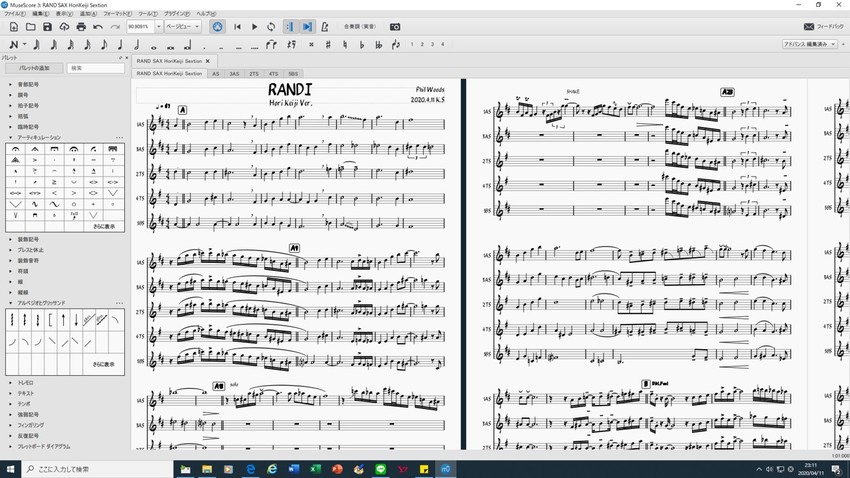Undo the last action
850x478 pixels.
(x=98, y=27)
